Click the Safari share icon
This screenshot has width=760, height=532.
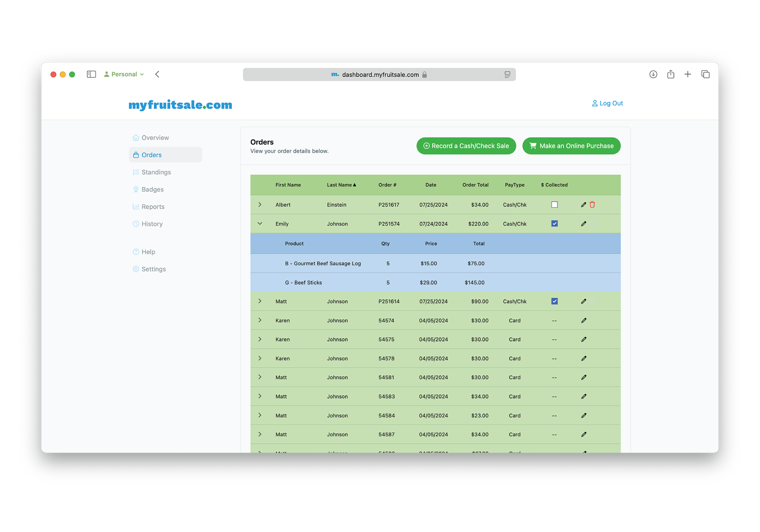point(671,74)
